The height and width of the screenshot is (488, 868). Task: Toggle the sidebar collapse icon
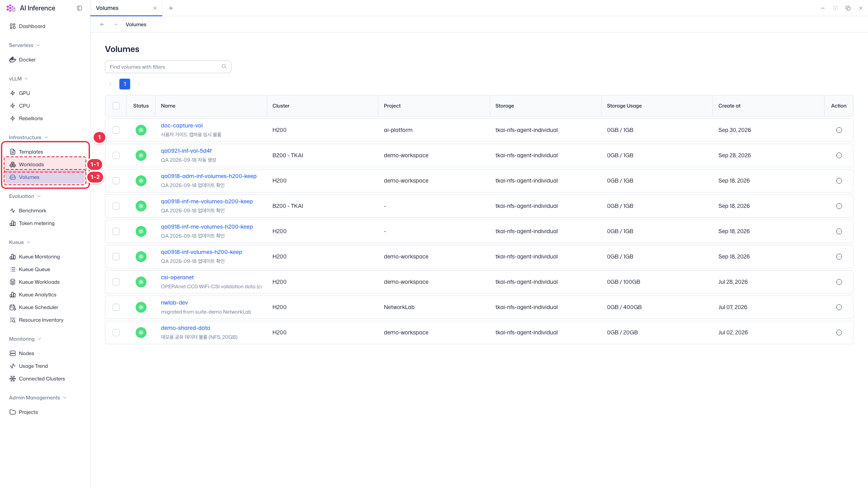tap(80, 8)
